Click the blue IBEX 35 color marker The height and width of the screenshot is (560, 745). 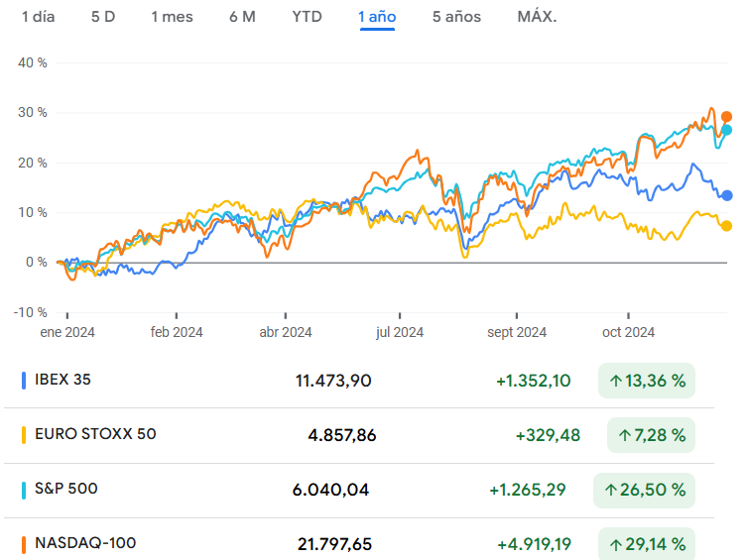pyautogui.click(x=23, y=380)
